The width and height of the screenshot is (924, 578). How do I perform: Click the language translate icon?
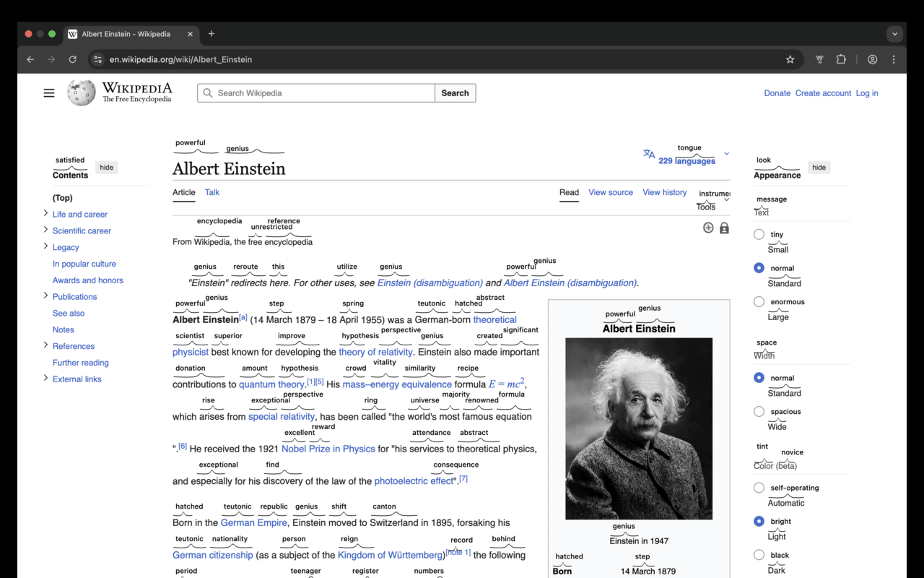649,154
